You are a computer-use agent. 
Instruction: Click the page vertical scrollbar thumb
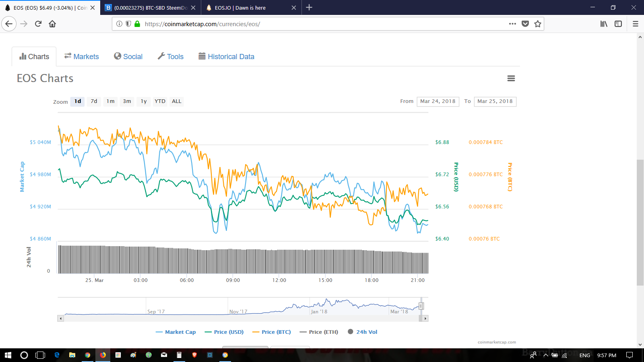click(x=640, y=222)
